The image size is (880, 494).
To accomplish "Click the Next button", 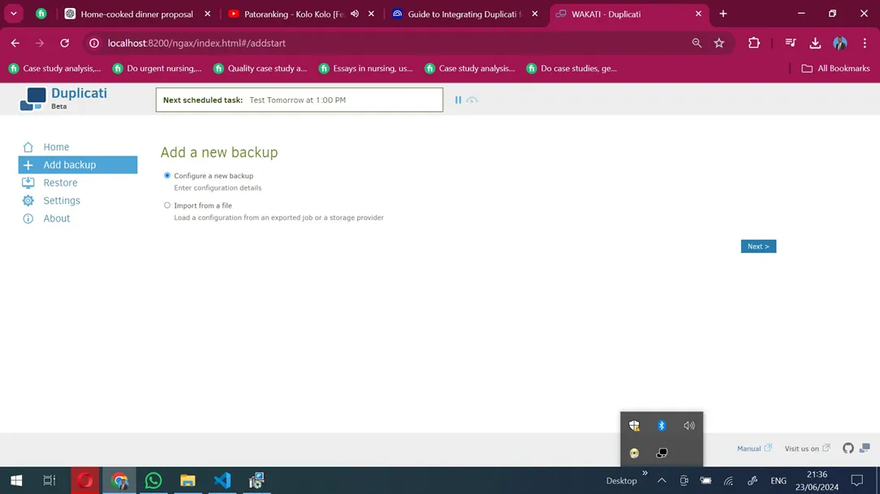I will point(758,246).
